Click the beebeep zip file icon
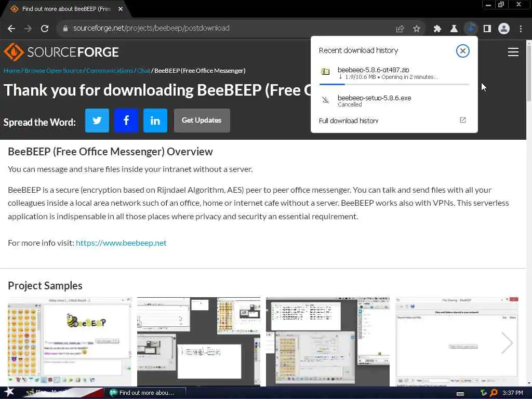 tap(325, 72)
